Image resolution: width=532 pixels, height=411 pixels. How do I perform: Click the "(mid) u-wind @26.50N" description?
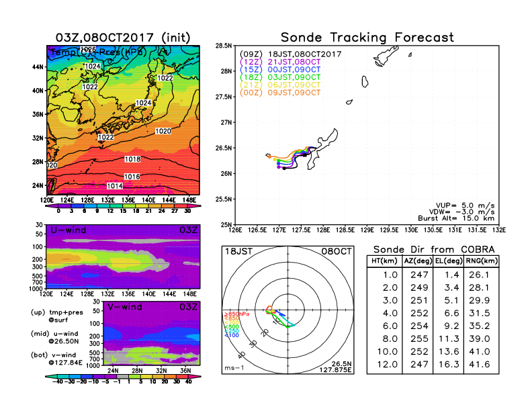[55, 337]
